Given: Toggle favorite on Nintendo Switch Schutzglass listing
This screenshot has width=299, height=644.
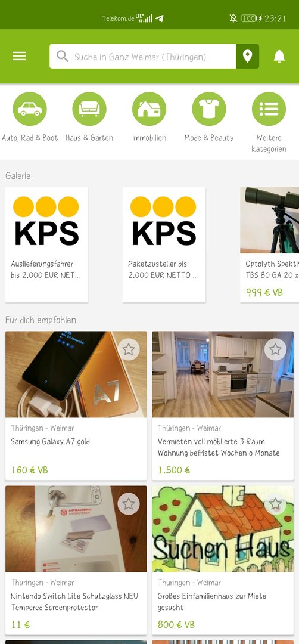Looking at the screenshot, I should point(129,504).
